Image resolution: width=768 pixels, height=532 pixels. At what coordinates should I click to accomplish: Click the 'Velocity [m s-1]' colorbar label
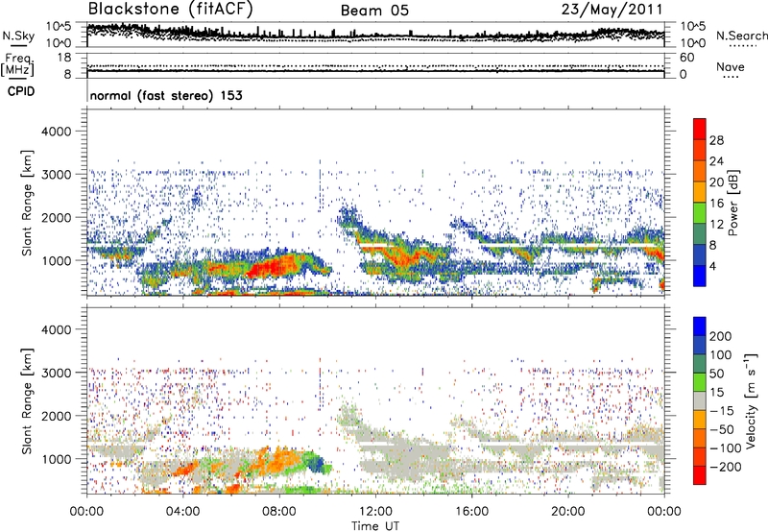[x=751, y=400]
